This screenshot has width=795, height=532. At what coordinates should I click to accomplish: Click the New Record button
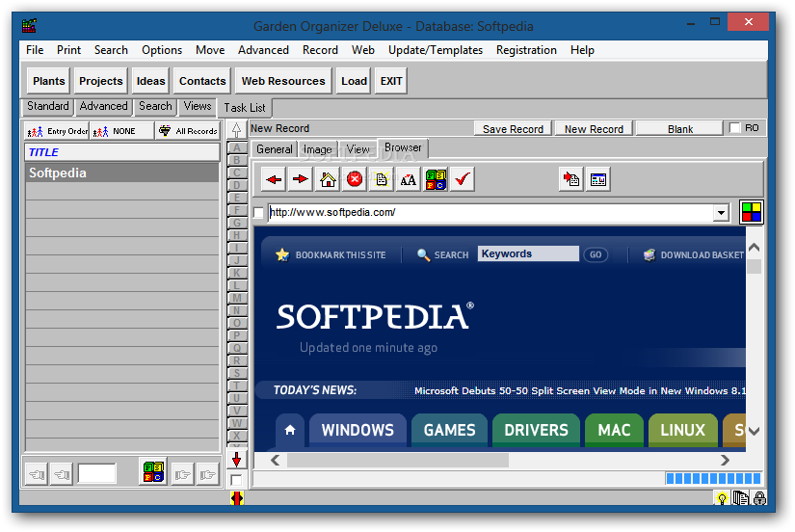tap(594, 129)
